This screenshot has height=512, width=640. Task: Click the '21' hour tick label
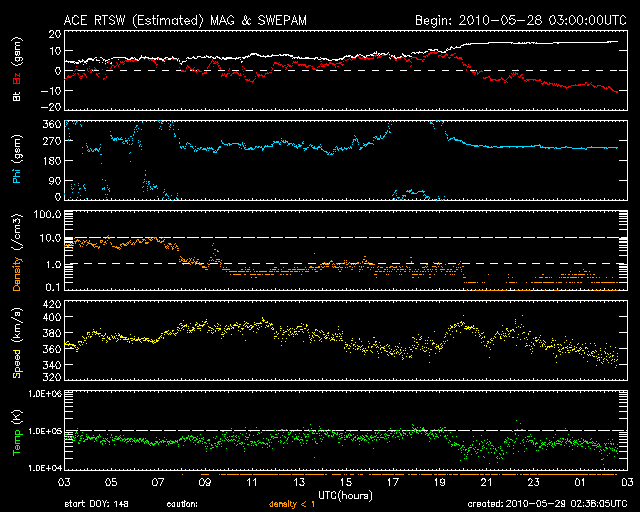(x=487, y=483)
